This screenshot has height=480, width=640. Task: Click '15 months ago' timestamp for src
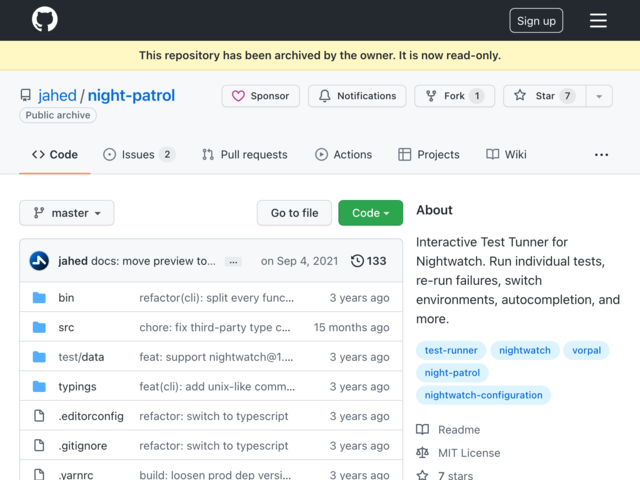click(351, 327)
